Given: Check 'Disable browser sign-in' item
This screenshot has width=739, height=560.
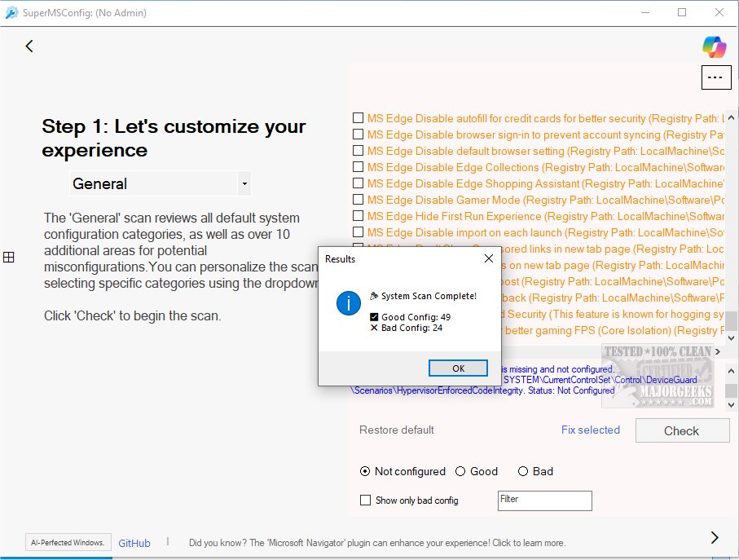Looking at the screenshot, I should 359,134.
